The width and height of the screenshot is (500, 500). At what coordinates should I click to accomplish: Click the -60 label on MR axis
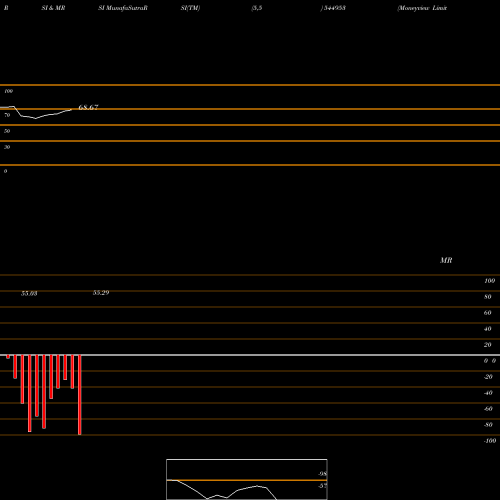(x=488, y=409)
